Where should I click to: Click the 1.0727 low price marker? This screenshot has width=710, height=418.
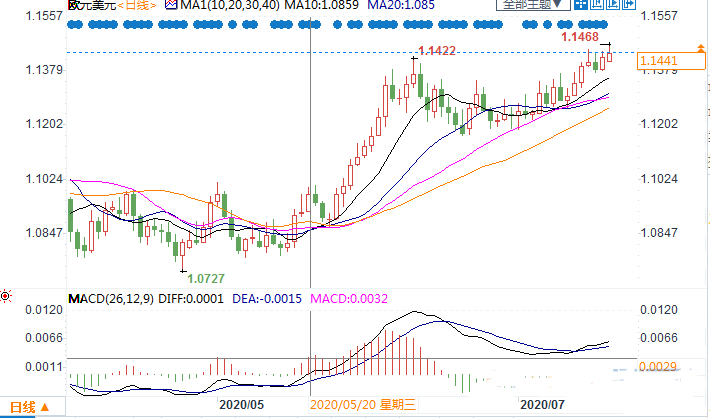click(205, 276)
